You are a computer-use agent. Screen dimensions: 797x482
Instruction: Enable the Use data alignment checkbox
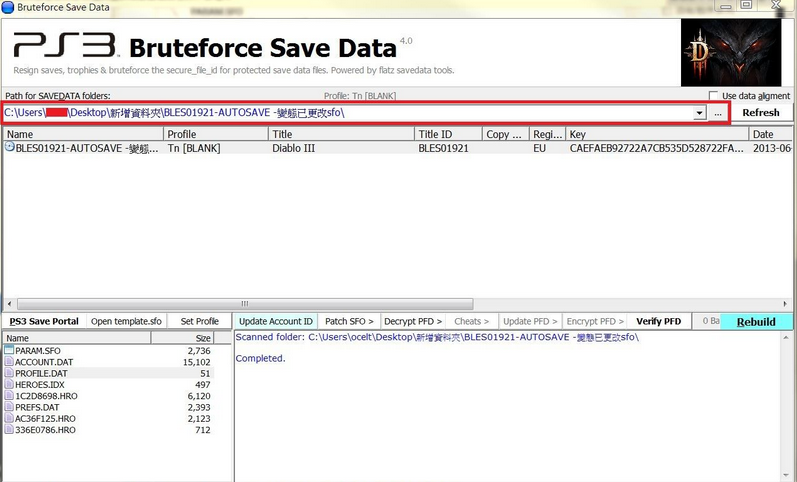(x=713, y=96)
